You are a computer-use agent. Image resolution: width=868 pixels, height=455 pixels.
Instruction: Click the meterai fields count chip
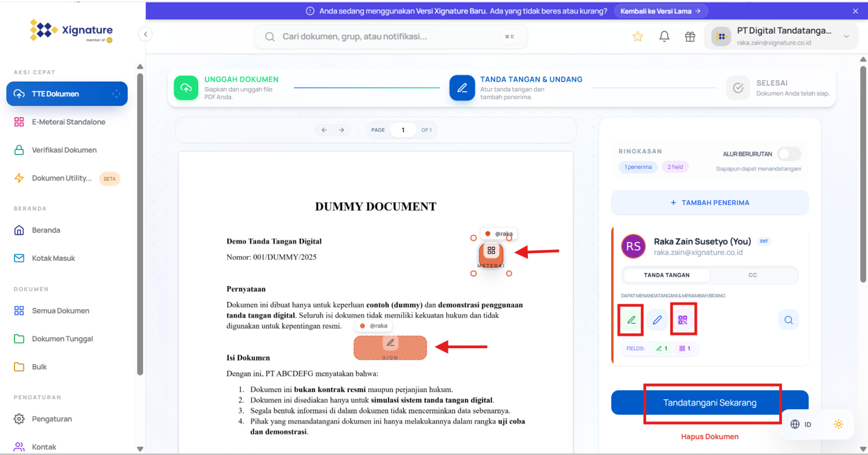pos(685,349)
